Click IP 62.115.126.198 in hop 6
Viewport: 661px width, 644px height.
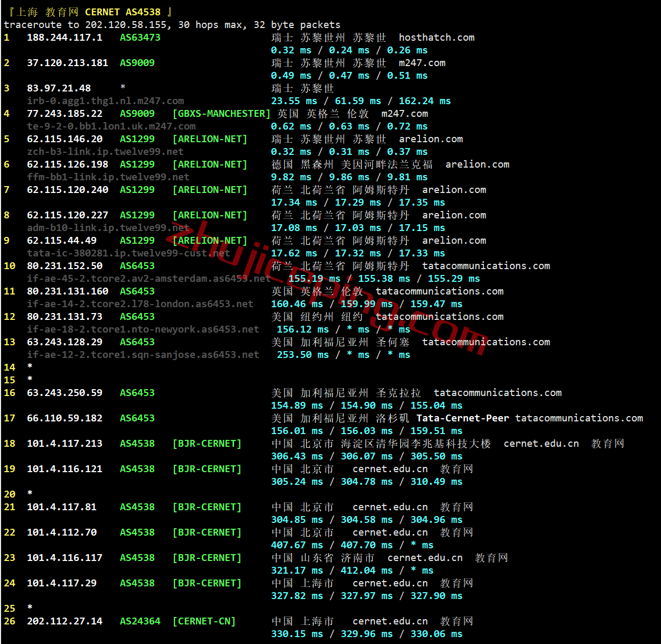68,164
